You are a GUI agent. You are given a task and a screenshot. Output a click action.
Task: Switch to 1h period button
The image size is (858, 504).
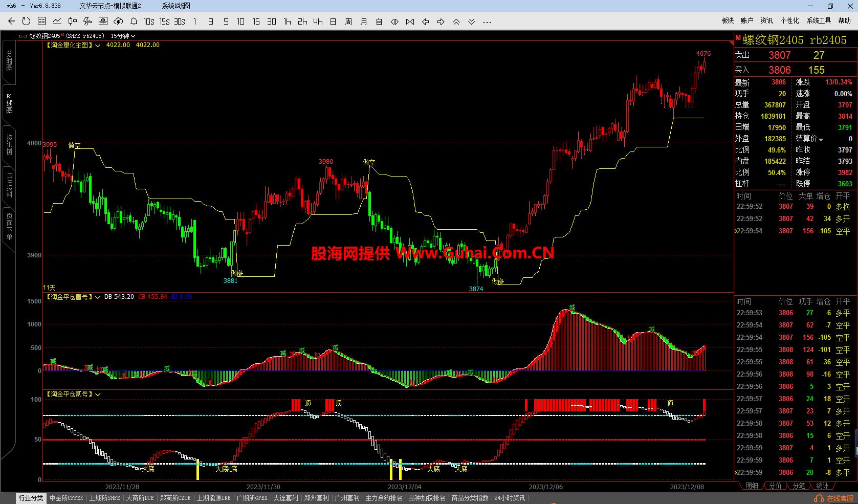tap(287, 21)
